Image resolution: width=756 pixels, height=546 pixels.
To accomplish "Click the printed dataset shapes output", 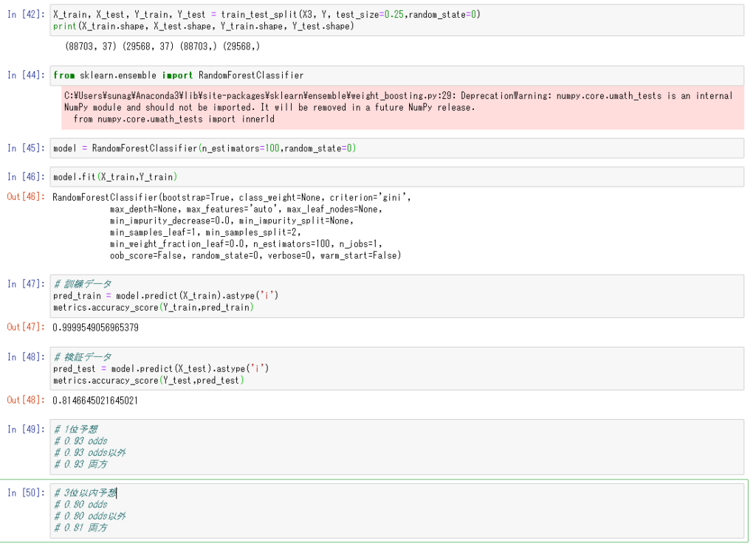I will (x=162, y=46).
